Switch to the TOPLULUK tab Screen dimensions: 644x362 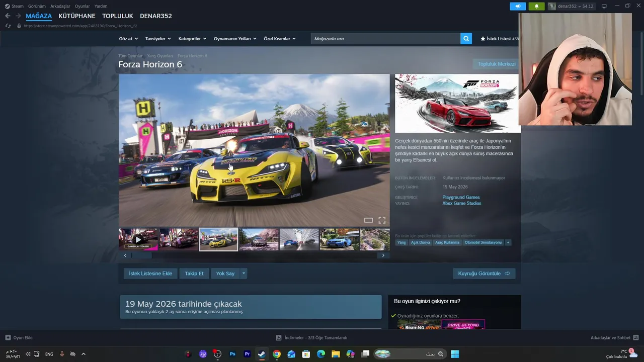pos(118,16)
